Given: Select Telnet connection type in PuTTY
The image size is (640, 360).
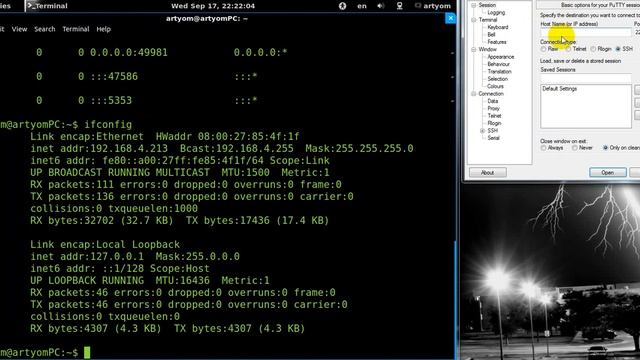Looking at the screenshot, I should pos(568,49).
